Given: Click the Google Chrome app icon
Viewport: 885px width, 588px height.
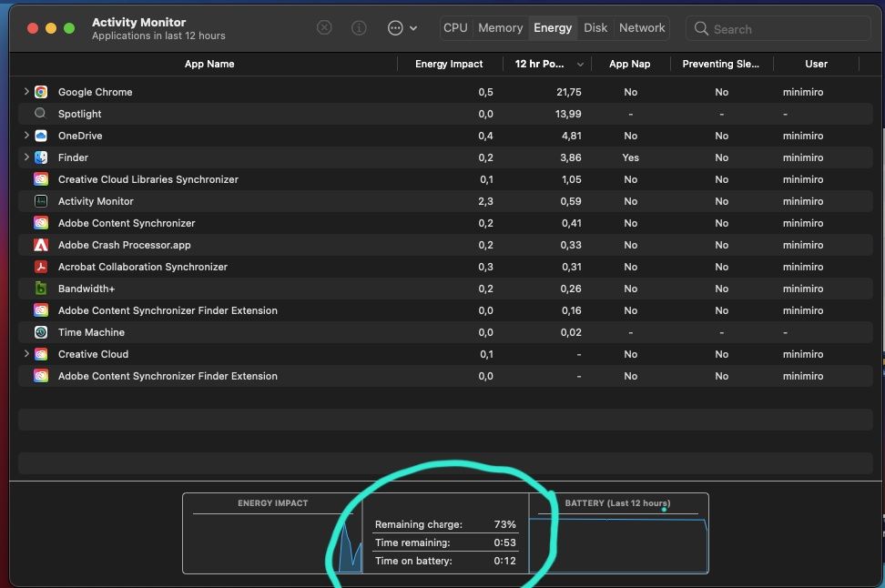Looking at the screenshot, I should (41, 92).
